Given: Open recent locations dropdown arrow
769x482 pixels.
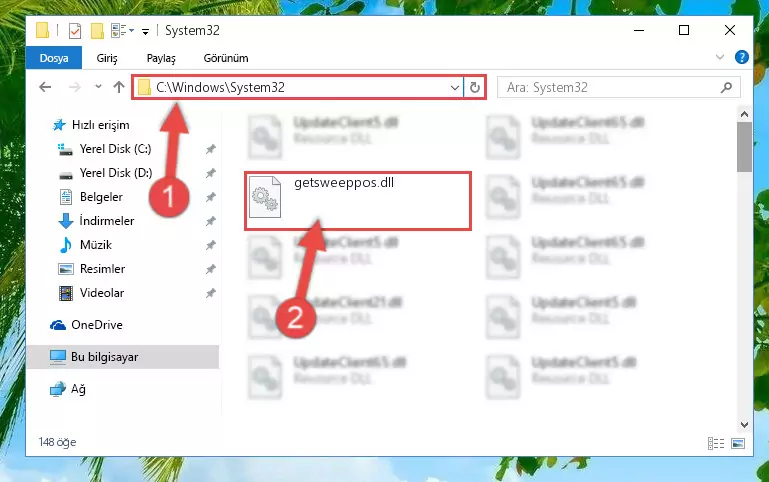Looking at the screenshot, I should 98,87.
